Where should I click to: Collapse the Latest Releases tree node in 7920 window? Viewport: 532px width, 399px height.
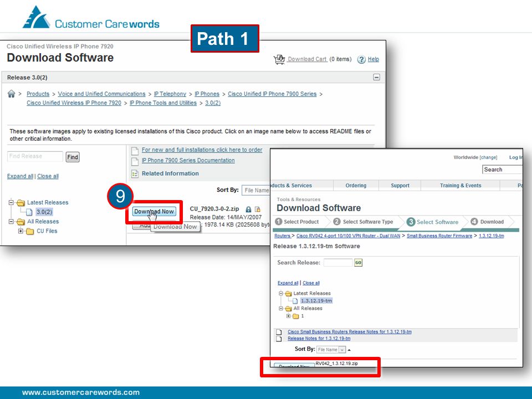11,203
